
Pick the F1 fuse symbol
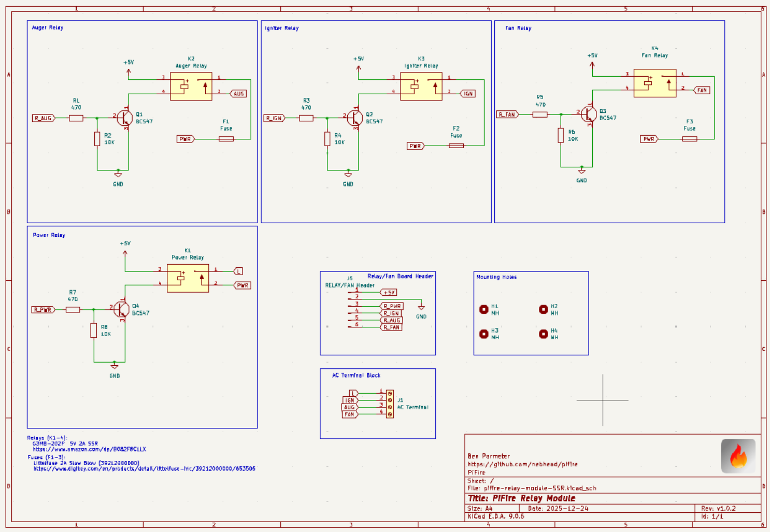(226, 139)
